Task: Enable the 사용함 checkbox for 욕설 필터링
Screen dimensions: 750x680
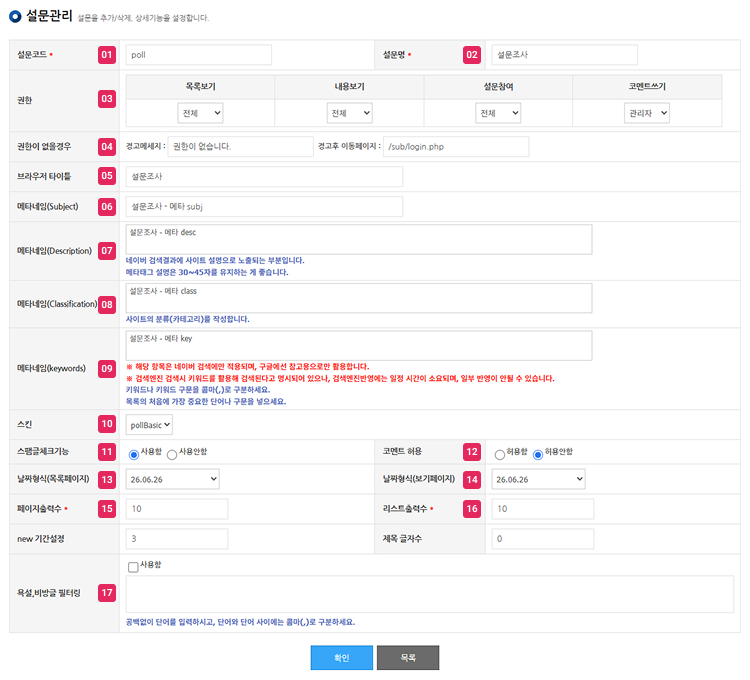Action: 133,567
